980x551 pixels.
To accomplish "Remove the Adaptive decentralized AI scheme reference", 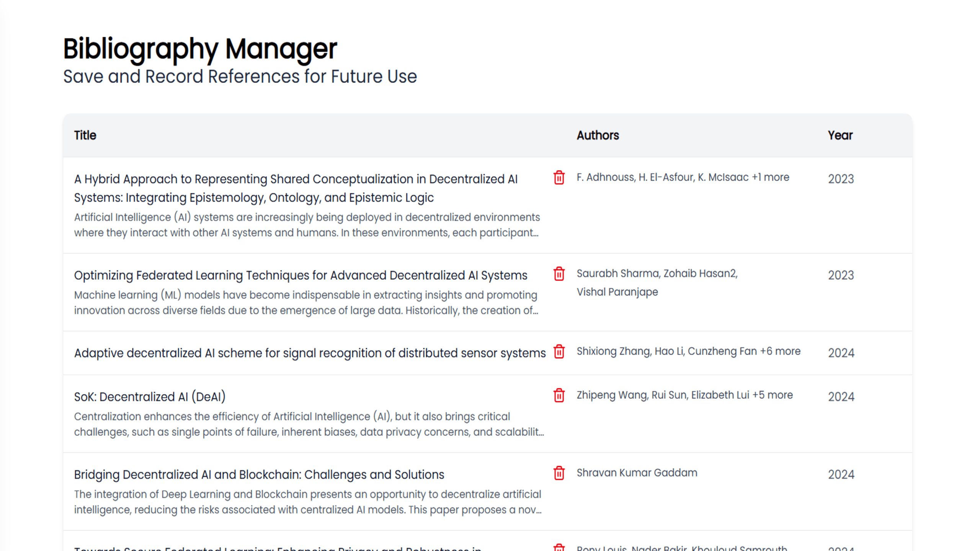I will (x=559, y=352).
